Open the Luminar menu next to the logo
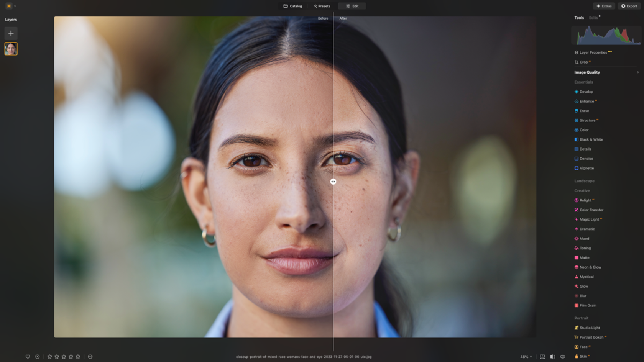Image resolution: width=644 pixels, height=362 pixels. pos(16,6)
